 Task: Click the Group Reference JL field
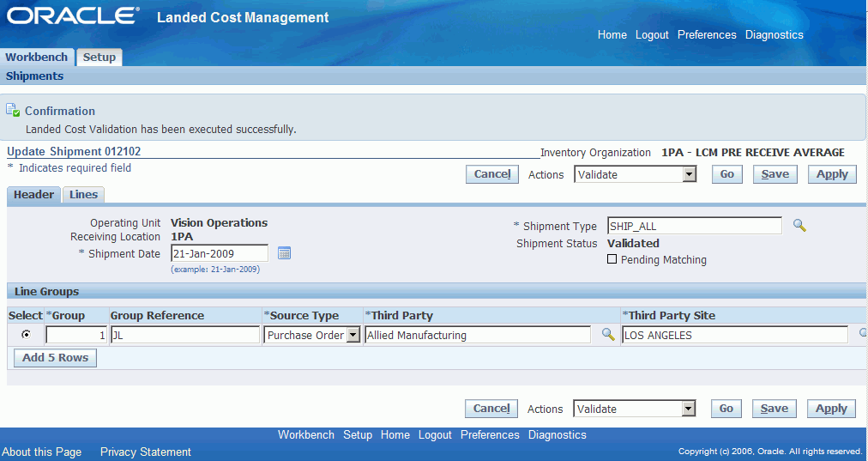[x=185, y=335]
